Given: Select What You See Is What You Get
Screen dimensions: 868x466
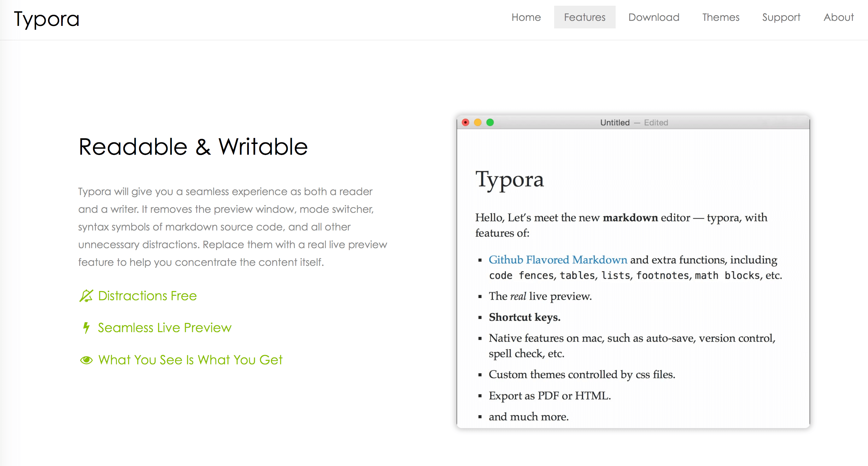Looking at the screenshot, I should pos(191,360).
